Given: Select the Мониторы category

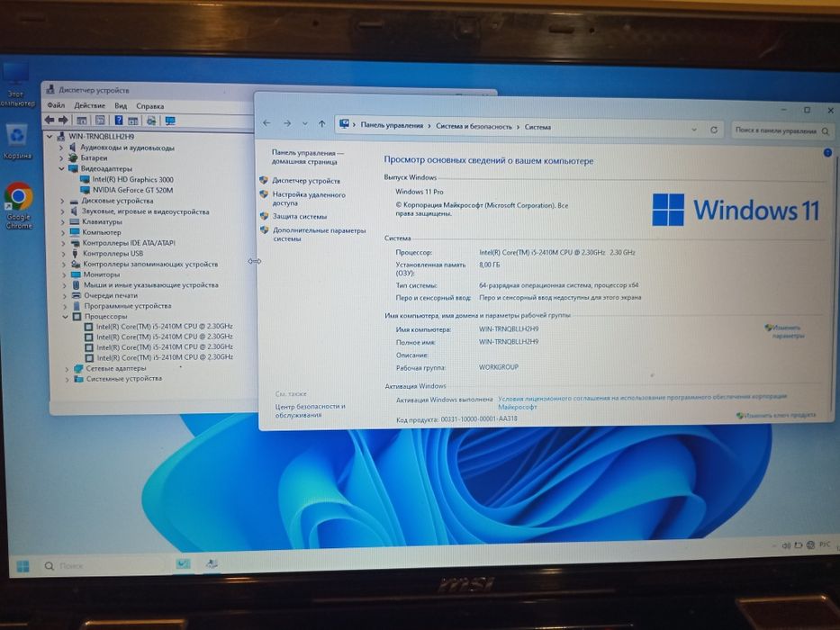Looking at the screenshot, I should tap(101, 274).
